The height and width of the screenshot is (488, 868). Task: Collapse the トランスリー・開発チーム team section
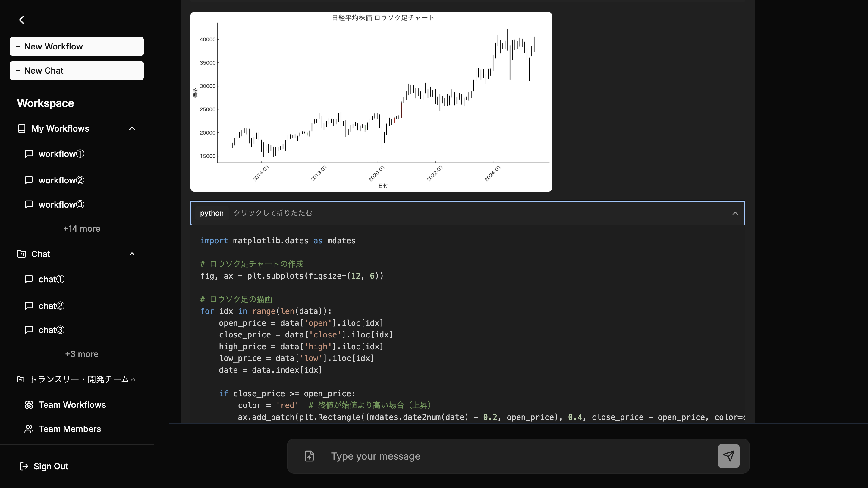pyautogui.click(x=133, y=379)
